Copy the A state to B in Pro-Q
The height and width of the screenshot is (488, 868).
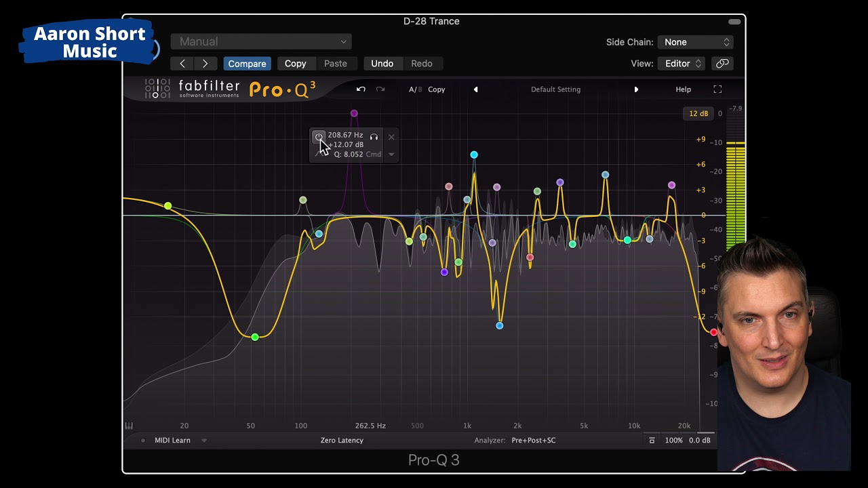coord(437,89)
